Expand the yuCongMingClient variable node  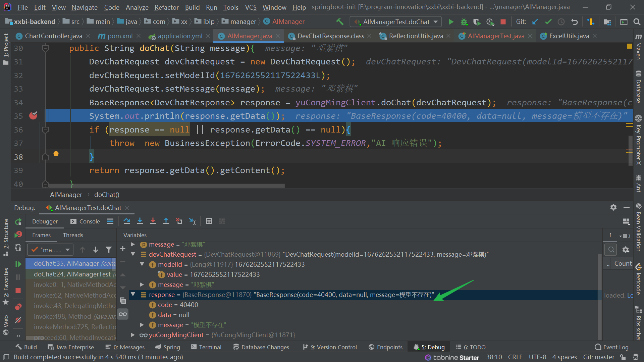pos(133,335)
